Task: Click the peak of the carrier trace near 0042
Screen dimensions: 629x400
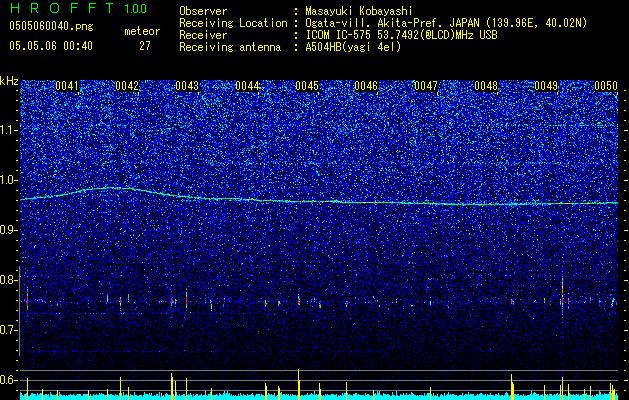Action: coord(114,188)
